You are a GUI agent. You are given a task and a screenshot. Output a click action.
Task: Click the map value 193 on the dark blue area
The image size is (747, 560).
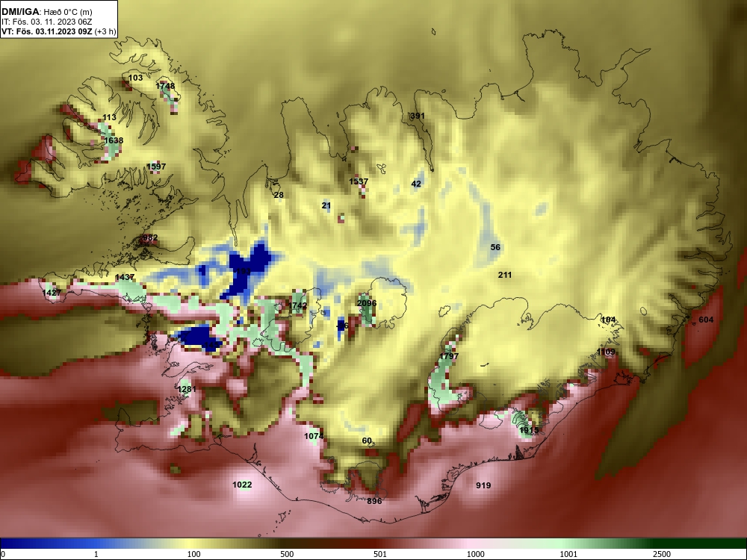click(243, 272)
